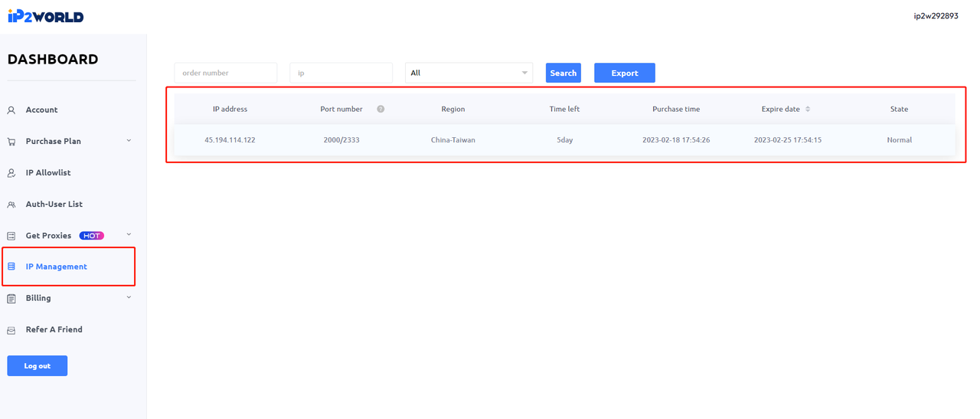Click the IP Allowlist icon
This screenshot has width=980, height=419.
(x=11, y=173)
